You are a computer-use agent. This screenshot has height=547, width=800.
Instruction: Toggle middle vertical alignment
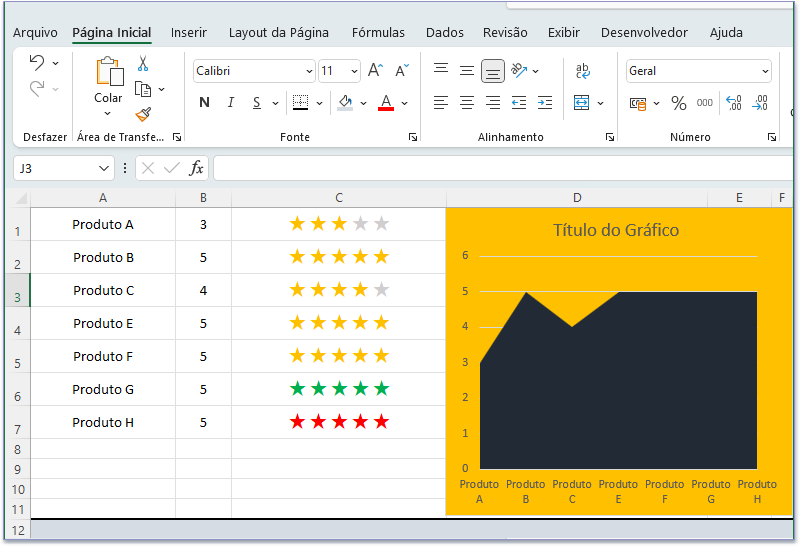pos(467,71)
